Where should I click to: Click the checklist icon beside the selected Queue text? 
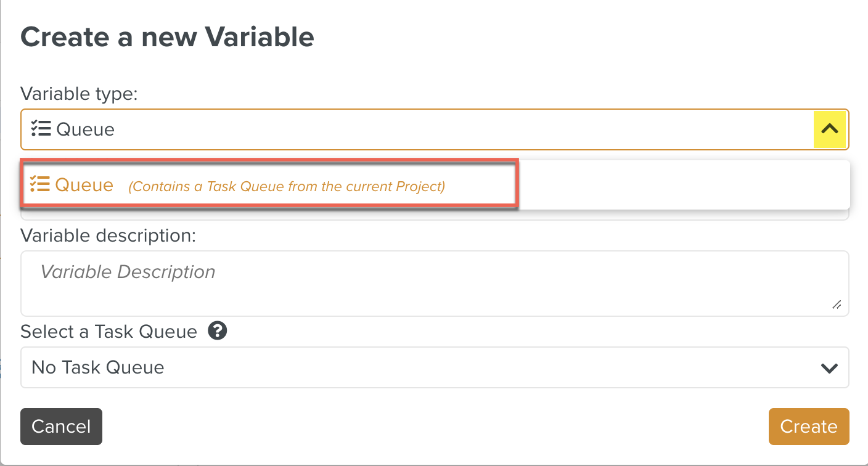pos(41,129)
